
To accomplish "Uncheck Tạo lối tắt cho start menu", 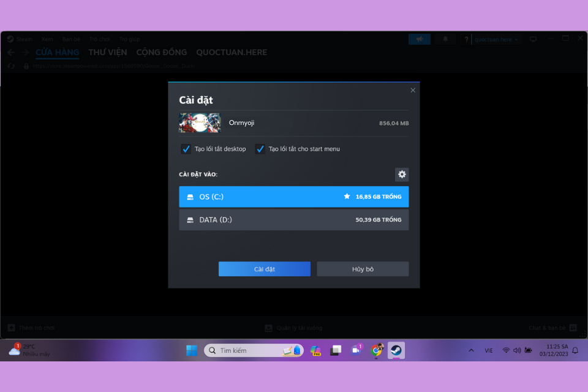I will [x=260, y=149].
